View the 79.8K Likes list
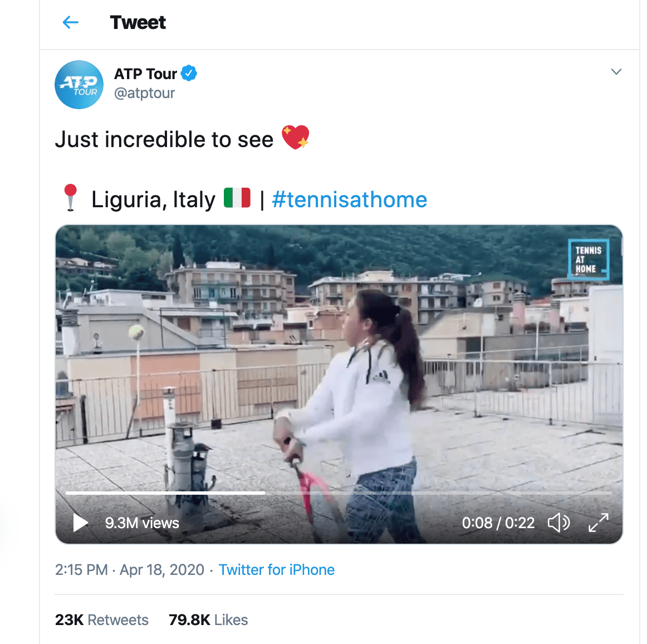 coord(208,620)
